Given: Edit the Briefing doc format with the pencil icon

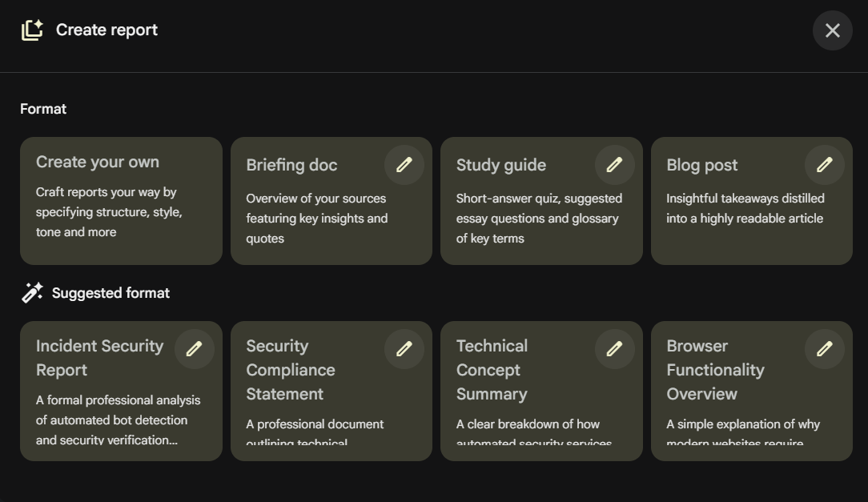Looking at the screenshot, I should click(404, 165).
